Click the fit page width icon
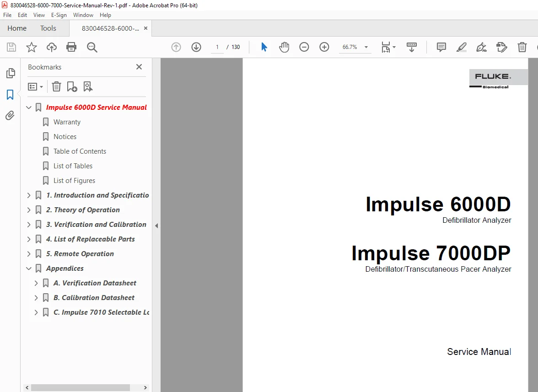 pos(386,47)
